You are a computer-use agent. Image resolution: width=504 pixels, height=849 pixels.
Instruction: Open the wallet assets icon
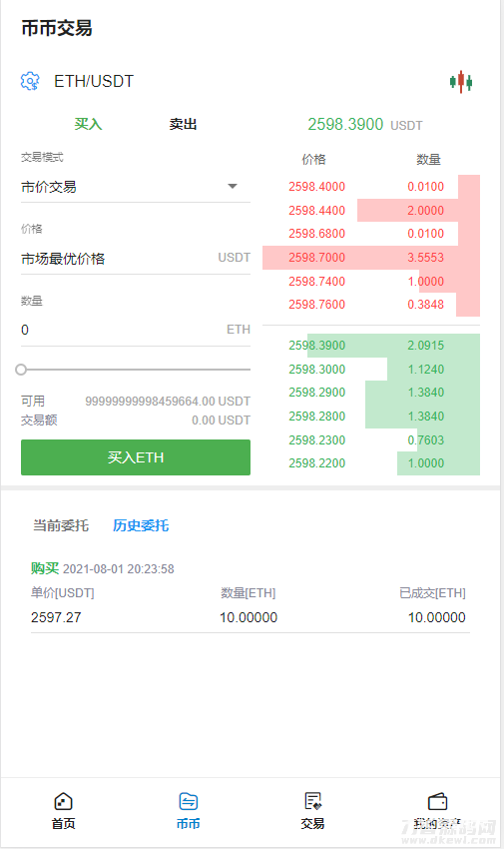[x=437, y=802]
